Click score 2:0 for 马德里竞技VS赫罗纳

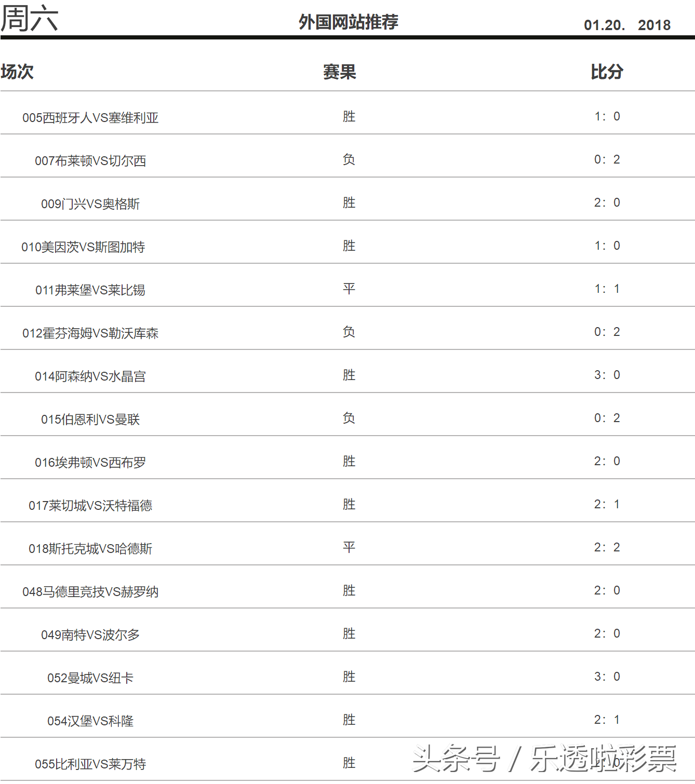607,590
